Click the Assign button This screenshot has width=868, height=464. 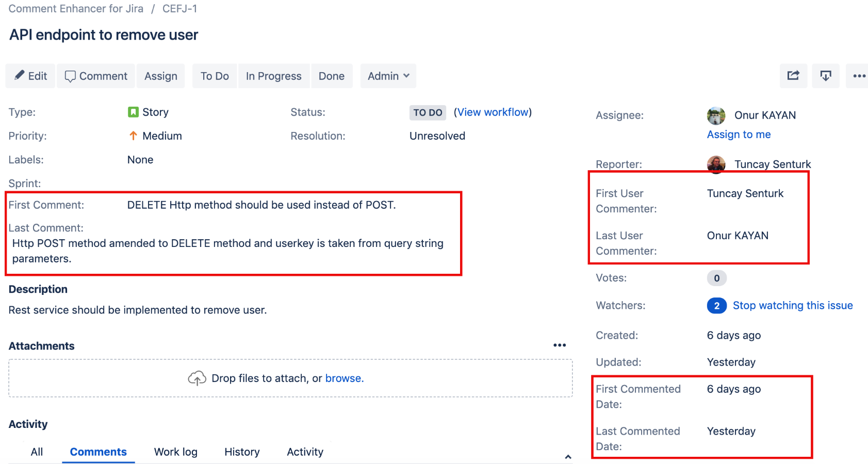click(x=161, y=76)
